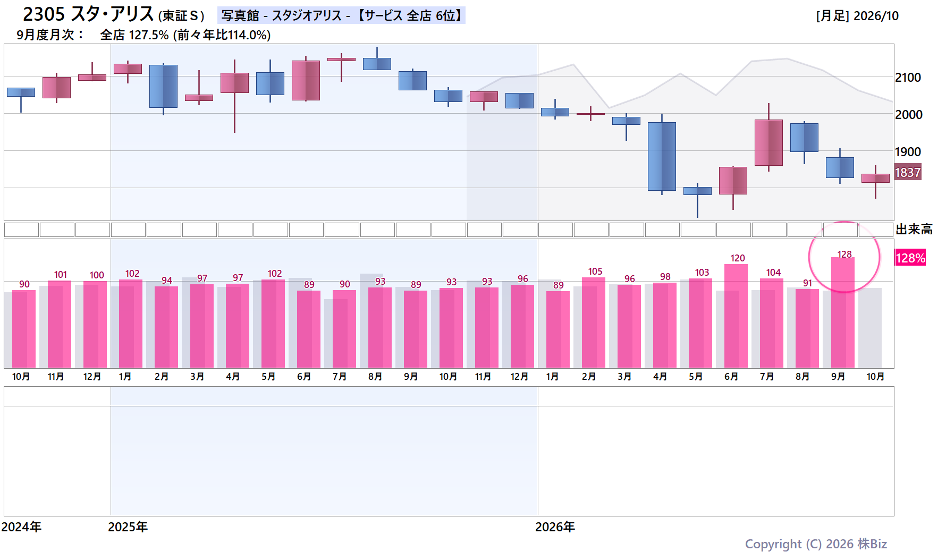Viewport: 946px width, 560px height.
Task: Click the 2100 price axis label
Action: point(908,78)
